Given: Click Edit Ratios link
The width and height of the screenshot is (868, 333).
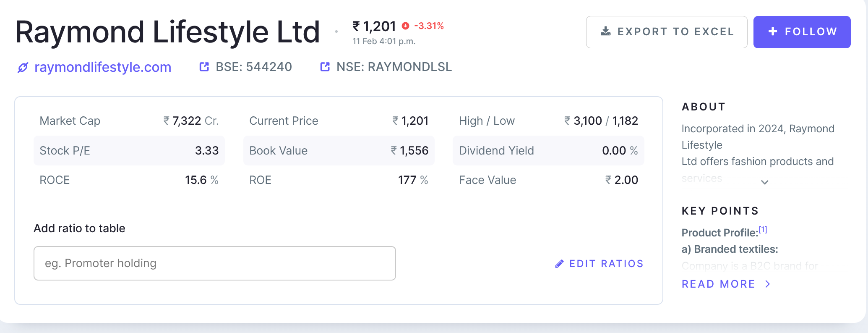Looking at the screenshot, I should [606, 264].
